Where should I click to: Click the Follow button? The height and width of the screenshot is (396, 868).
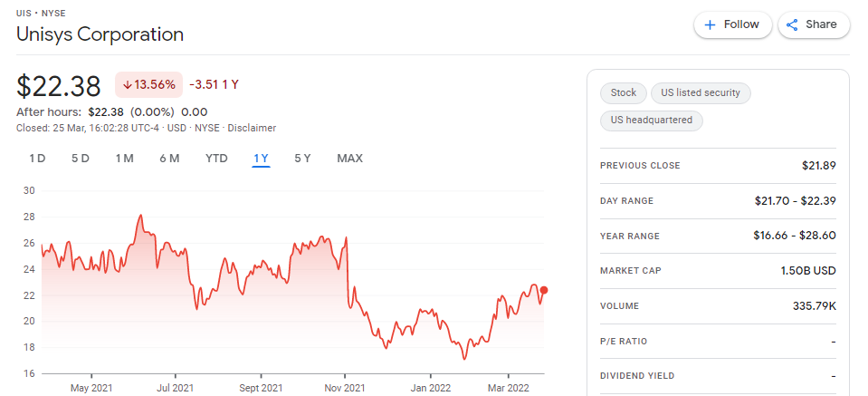[x=732, y=25]
